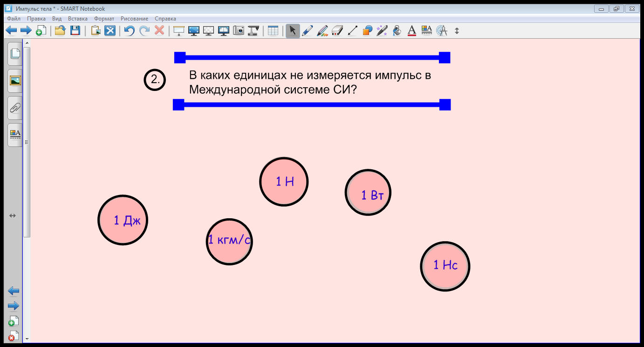This screenshot has height=347, width=644.
Task: Click sidebar next page blue arrow
Action: coord(14,306)
